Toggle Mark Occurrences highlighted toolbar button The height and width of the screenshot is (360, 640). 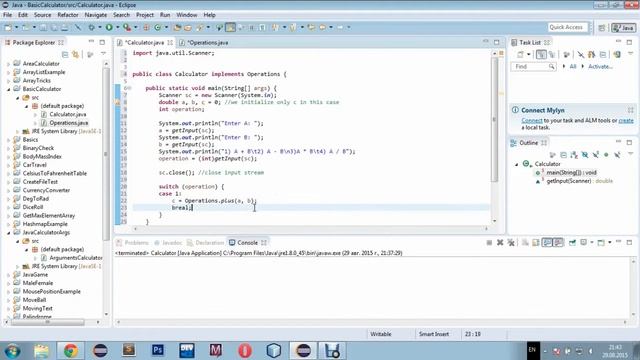(231, 27)
